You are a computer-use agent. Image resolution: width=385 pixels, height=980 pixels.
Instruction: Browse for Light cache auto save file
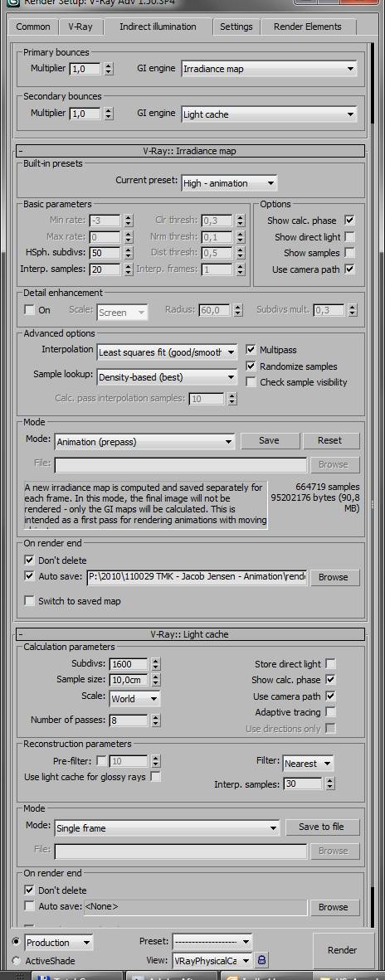333,907
